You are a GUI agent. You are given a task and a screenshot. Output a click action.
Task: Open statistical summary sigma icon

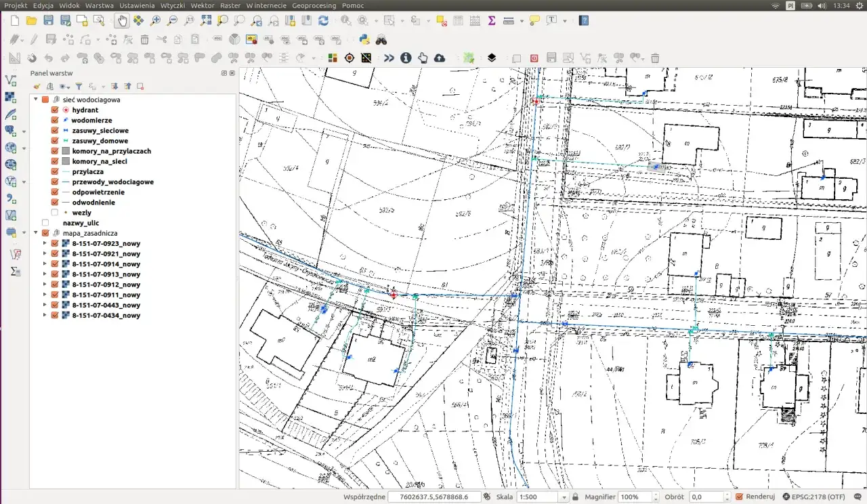tap(492, 20)
